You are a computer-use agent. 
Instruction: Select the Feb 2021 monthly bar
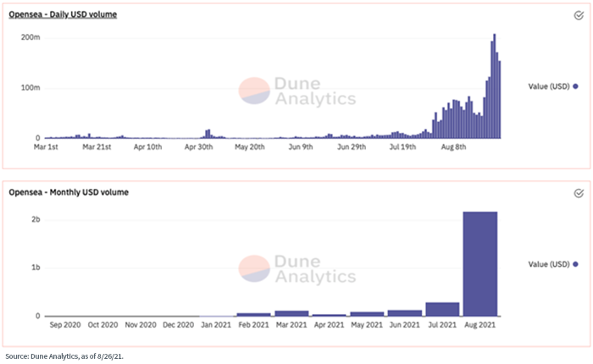254,315
